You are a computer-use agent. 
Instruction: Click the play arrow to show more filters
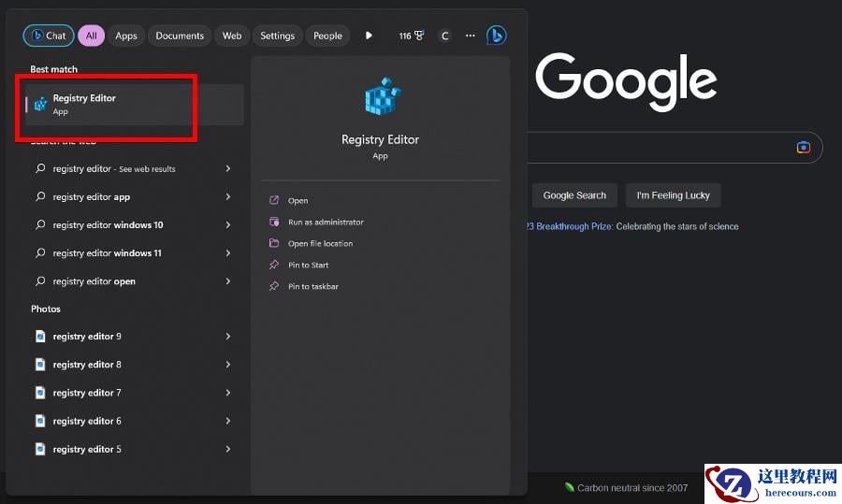(369, 36)
